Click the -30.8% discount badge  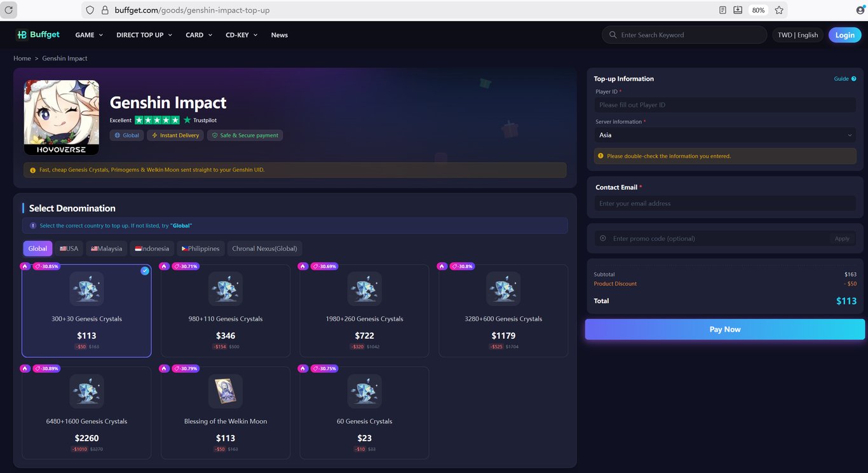coord(463,266)
